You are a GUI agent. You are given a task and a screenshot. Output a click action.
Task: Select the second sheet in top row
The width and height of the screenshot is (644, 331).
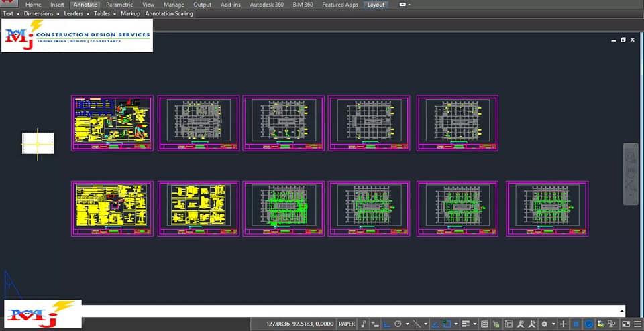point(199,123)
